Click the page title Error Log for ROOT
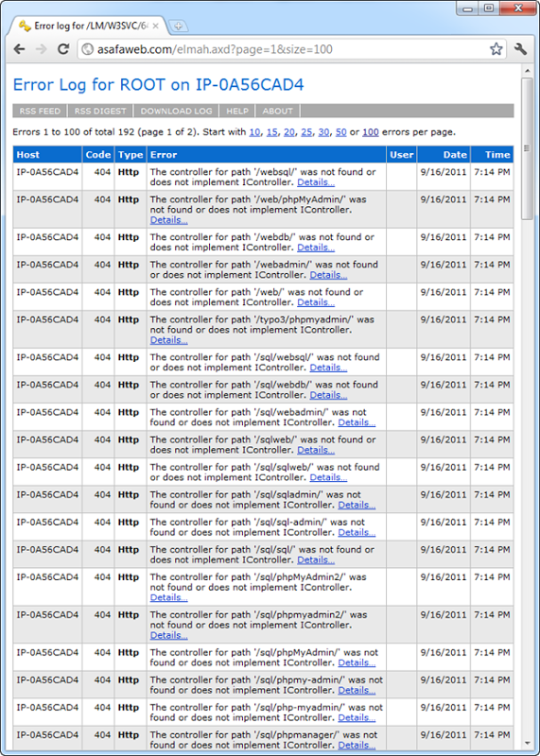 pos(158,85)
